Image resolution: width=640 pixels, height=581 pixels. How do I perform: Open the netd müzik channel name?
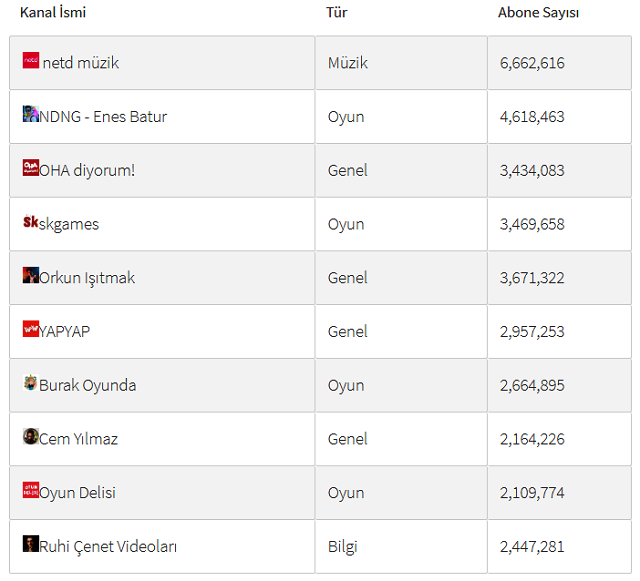tap(81, 63)
